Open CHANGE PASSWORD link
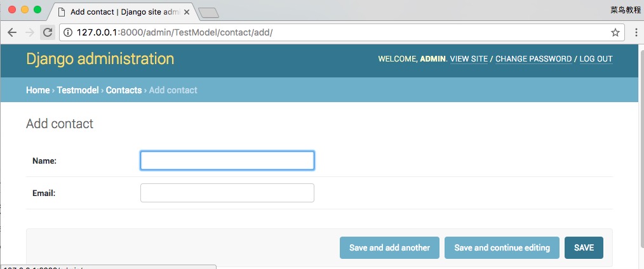This screenshot has width=644, height=269. point(533,59)
